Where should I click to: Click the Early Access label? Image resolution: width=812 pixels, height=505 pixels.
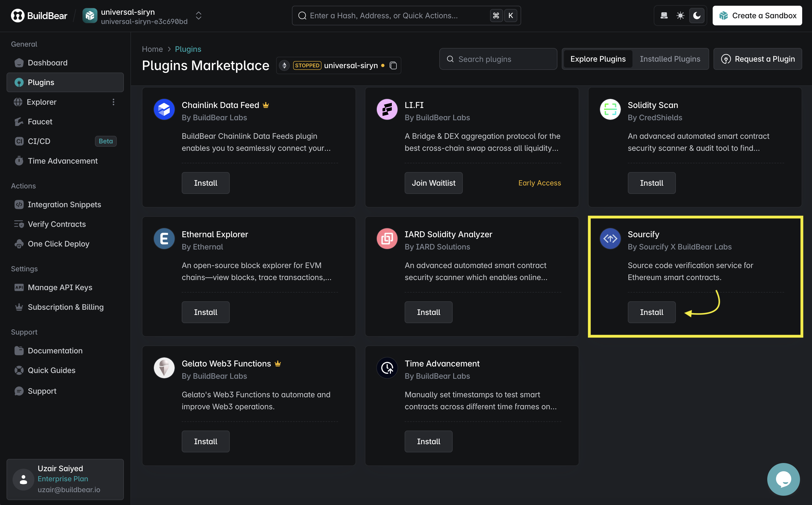539,183
